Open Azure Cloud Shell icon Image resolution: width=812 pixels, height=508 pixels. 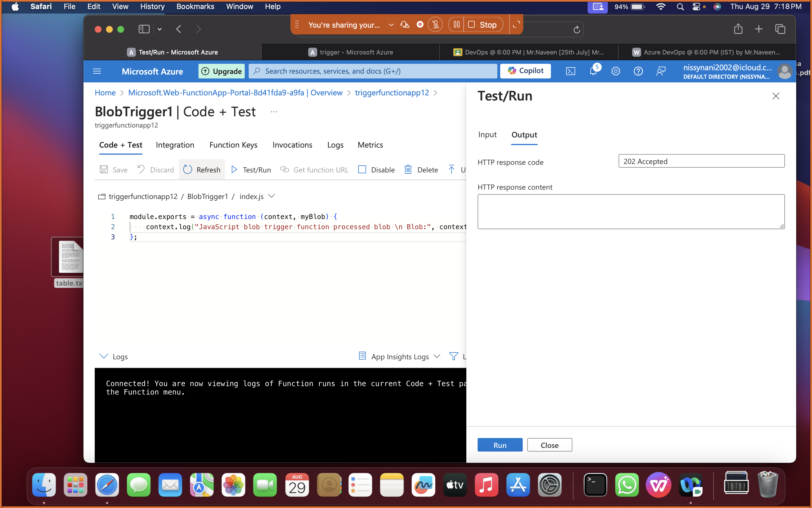pyautogui.click(x=570, y=71)
